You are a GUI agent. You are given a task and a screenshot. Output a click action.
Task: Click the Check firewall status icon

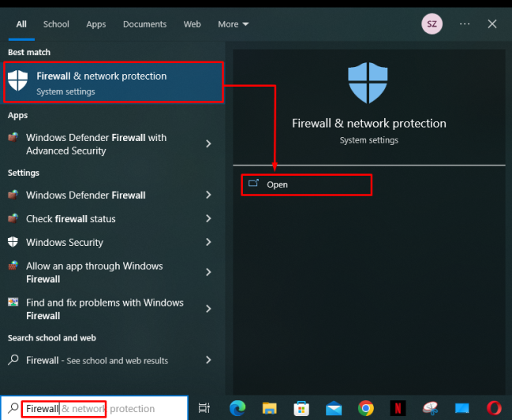pyautogui.click(x=13, y=217)
